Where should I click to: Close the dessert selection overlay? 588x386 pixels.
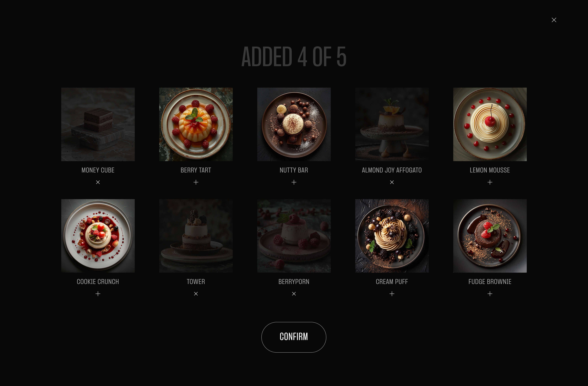click(x=554, y=20)
